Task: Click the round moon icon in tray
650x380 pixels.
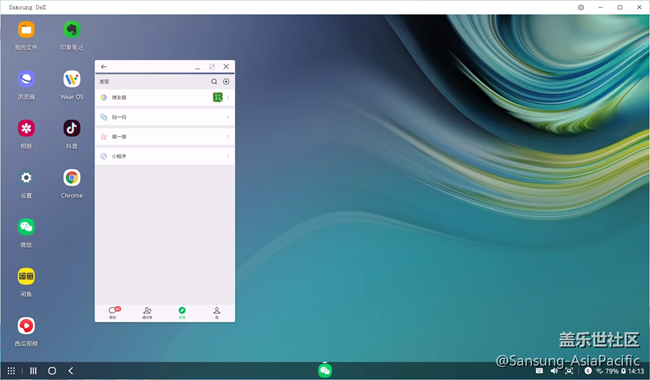Action: [588, 371]
